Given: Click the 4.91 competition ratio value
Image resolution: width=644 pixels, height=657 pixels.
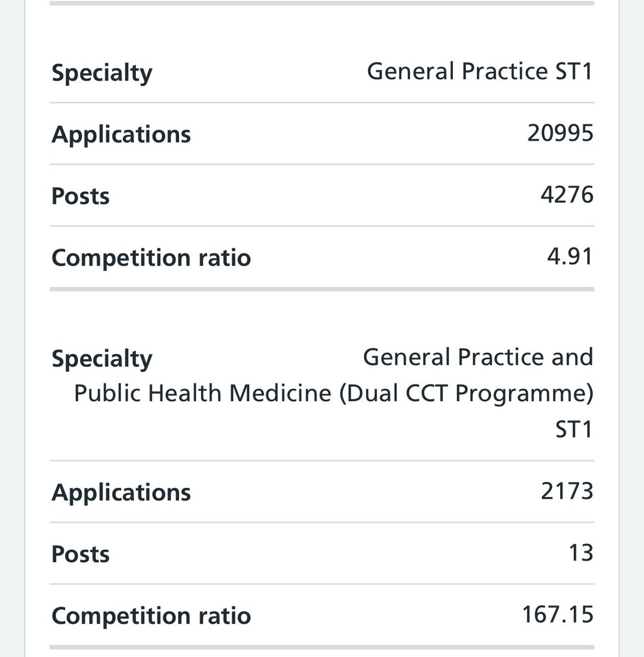Looking at the screenshot, I should [570, 256].
